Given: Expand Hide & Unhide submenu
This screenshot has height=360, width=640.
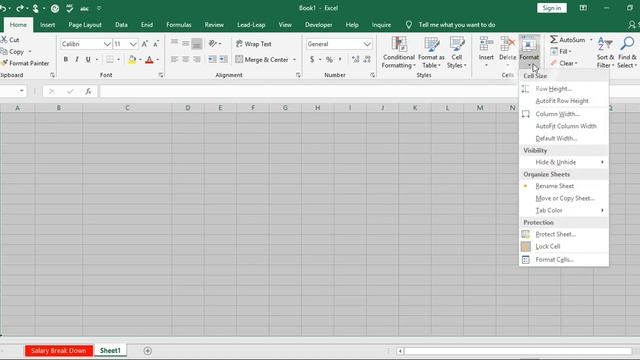Looking at the screenshot, I should pyautogui.click(x=564, y=162).
